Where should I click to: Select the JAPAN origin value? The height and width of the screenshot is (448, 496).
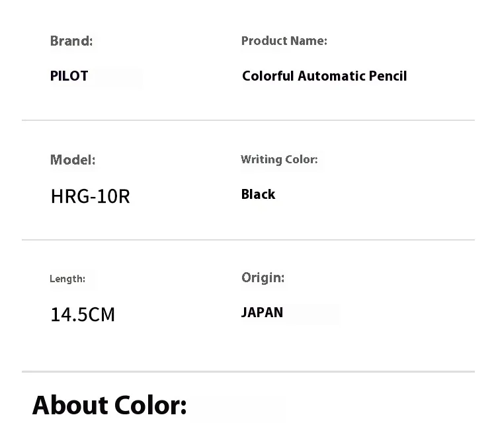pyautogui.click(x=262, y=313)
